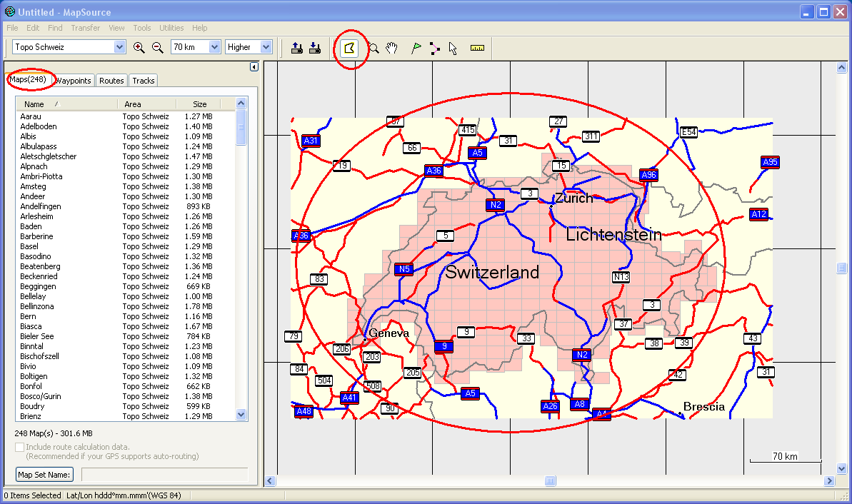Image resolution: width=852 pixels, height=504 pixels.
Task: Click the map list scroll up arrow
Action: [x=241, y=104]
